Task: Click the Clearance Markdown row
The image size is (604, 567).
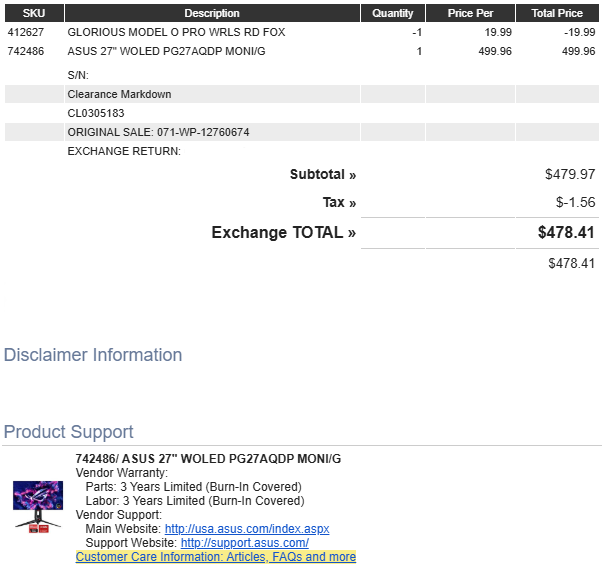Action: (x=119, y=94)
